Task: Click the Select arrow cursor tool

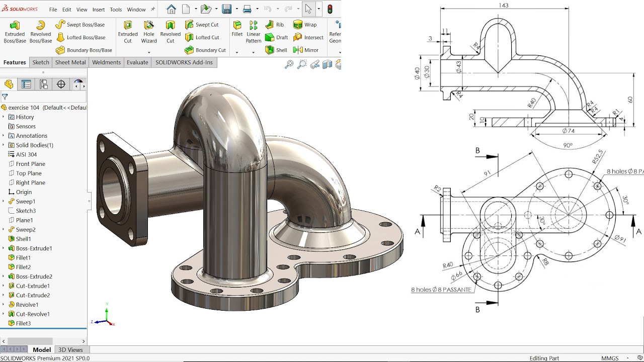Action: tap(308, 9)
